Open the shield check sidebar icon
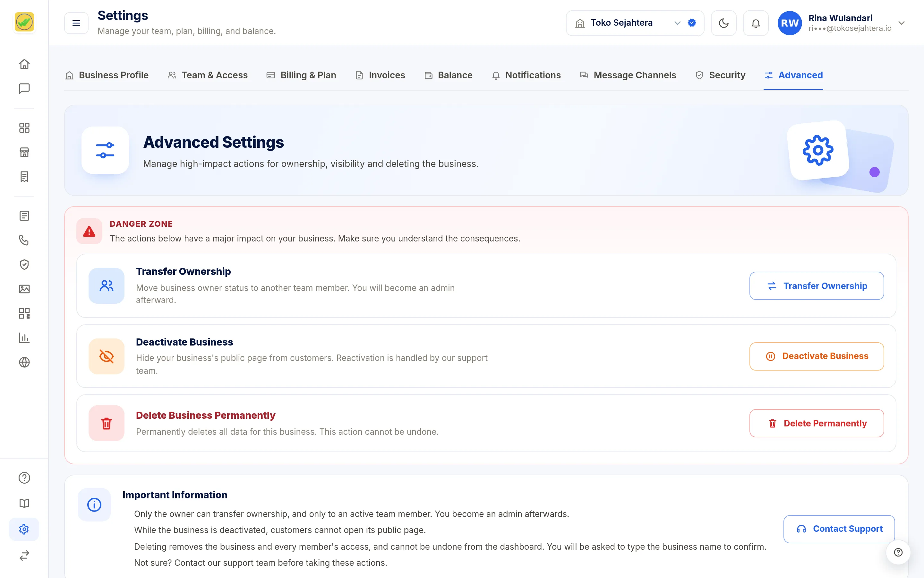Image resolution: width=924 pixels, height=578 pixels. pos(24,265)
